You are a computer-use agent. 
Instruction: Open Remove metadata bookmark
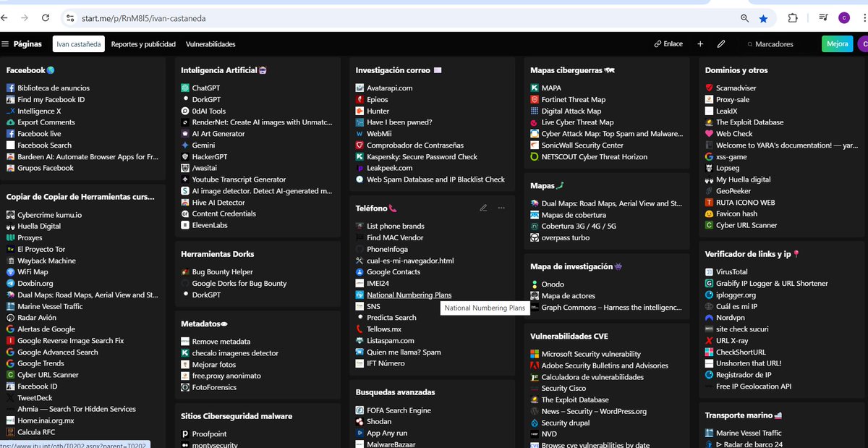click(x=221, y=342)
